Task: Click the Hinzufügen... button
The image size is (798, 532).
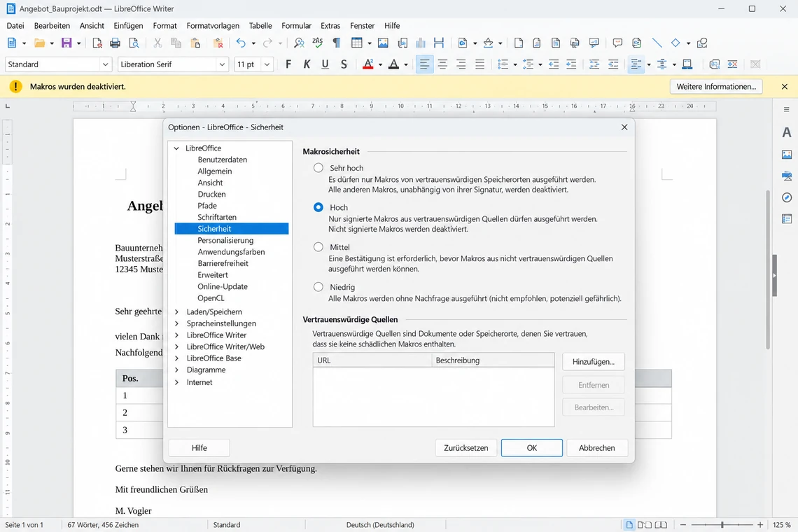Action: [594, 361]
